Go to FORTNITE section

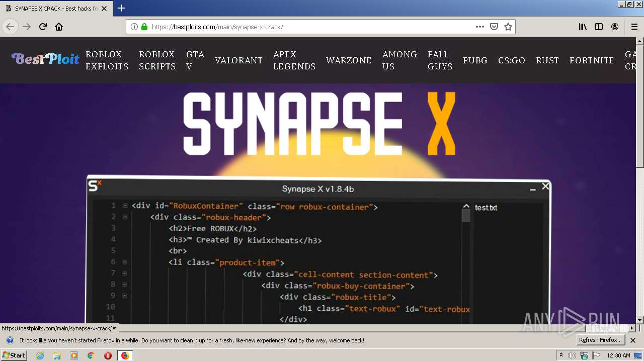pos(592,60)
